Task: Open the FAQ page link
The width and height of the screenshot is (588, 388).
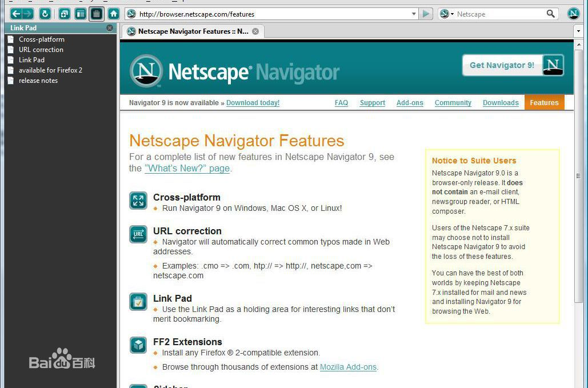Action: tap(341, 103)
